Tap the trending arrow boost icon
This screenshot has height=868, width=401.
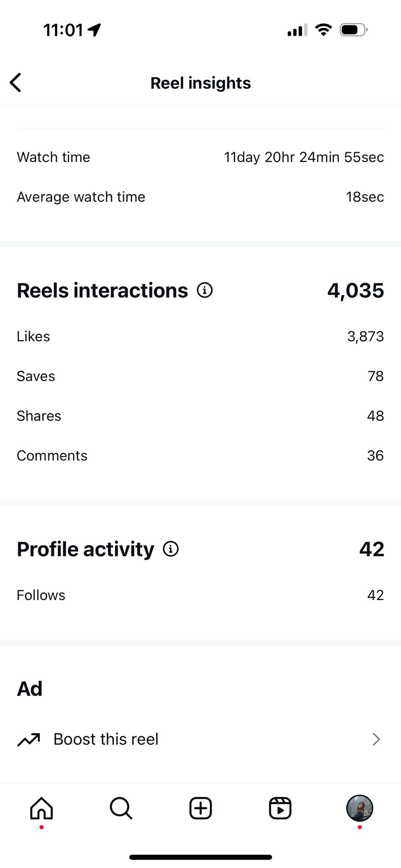pyautogui.click(x=28, y=739)
